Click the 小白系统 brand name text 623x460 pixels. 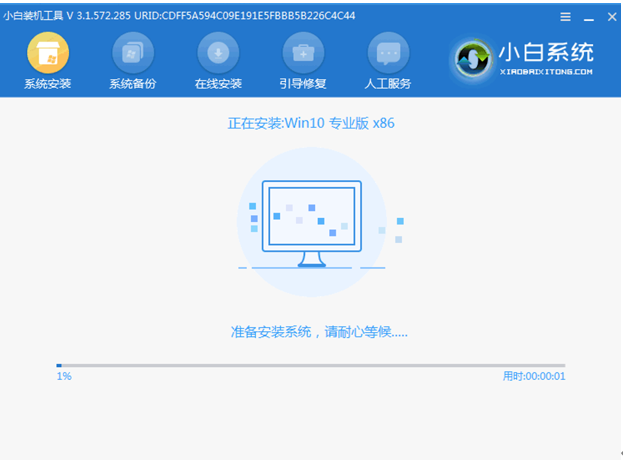546,52
